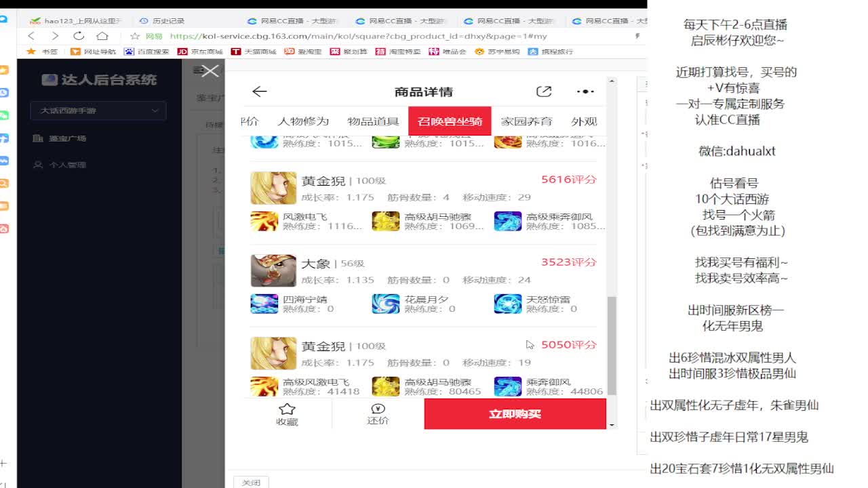Open the 京东商城 bookmark
The height and width of the screenshot is (488, 868).
pos(200,52)
